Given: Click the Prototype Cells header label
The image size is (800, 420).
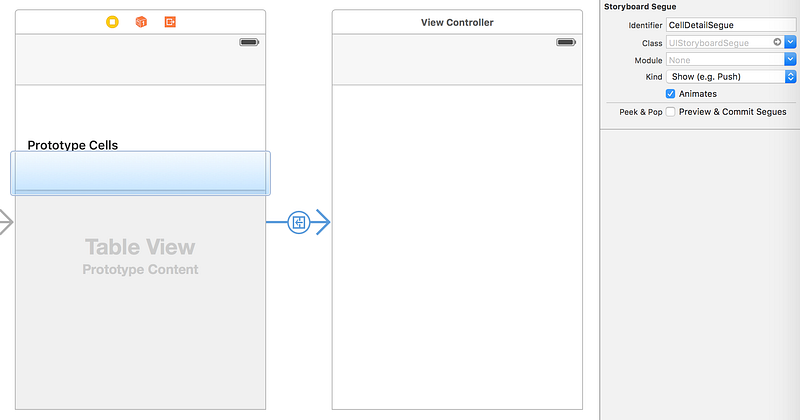Looking at the screenshot, I should [72, 145].
